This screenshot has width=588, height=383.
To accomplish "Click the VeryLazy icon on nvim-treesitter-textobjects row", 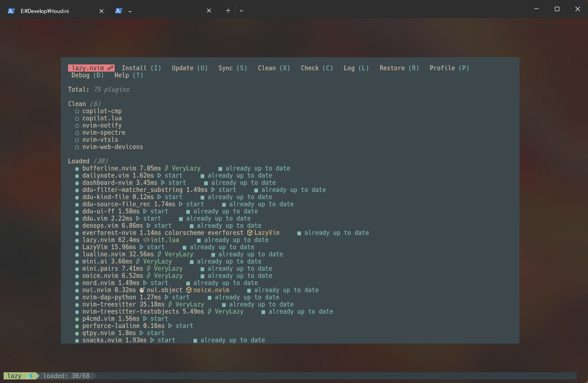I will pos(210,311).
